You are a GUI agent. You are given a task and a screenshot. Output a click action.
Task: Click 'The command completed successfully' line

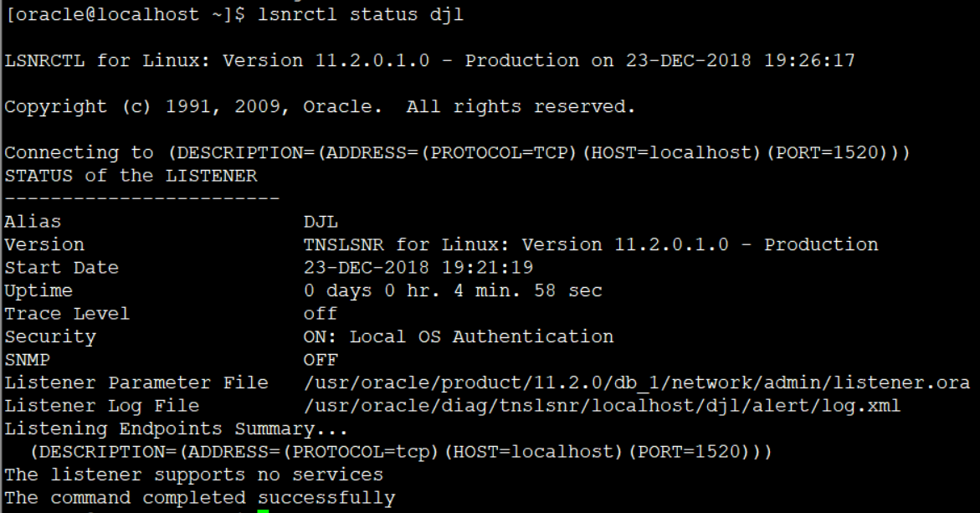click(x=200, y=498)
